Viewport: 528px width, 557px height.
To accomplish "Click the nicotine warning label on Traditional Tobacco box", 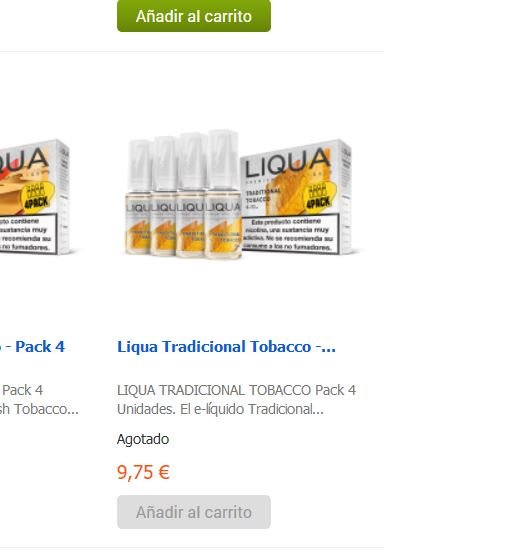I will click(x=290, y=234).
